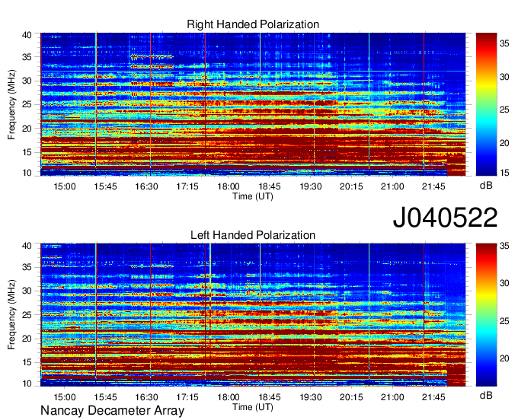
Task: Click the 25 MHz tick of the top plot
Action: (x=27, y=104)
